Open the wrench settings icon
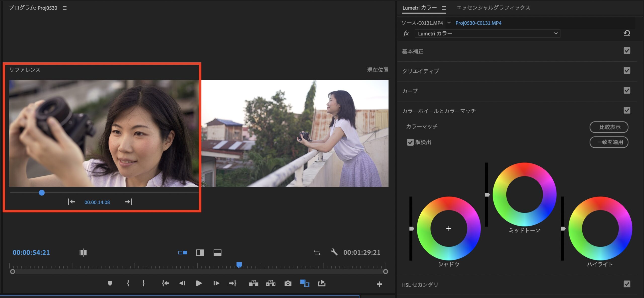This screenshot has height=298, width=644. [x=334, y=252]
